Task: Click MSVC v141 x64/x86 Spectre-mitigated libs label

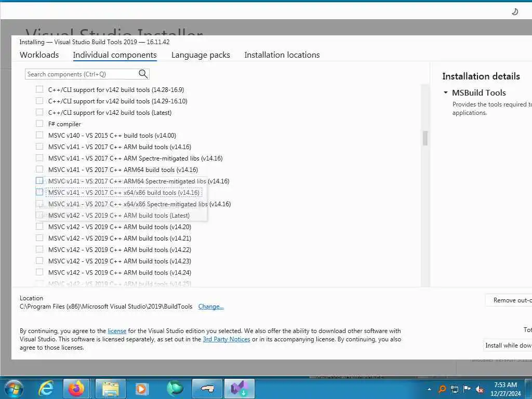Action: 139,204
